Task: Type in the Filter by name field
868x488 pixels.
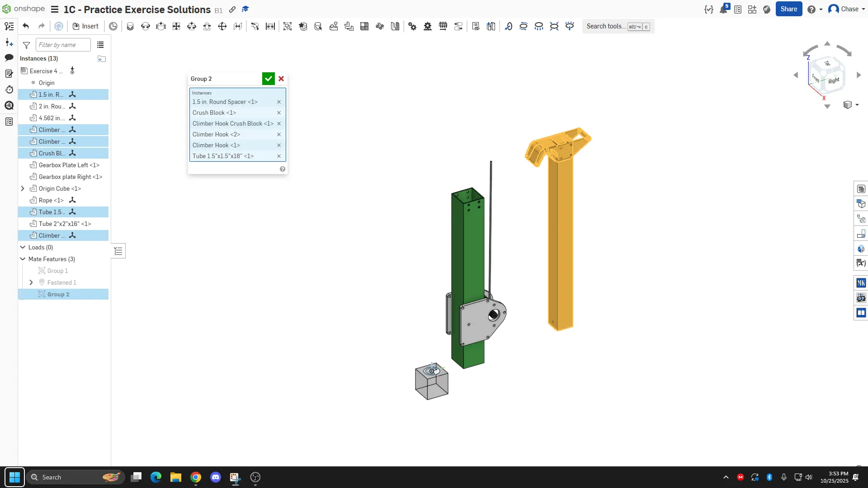Action: (x=63, y=45)
